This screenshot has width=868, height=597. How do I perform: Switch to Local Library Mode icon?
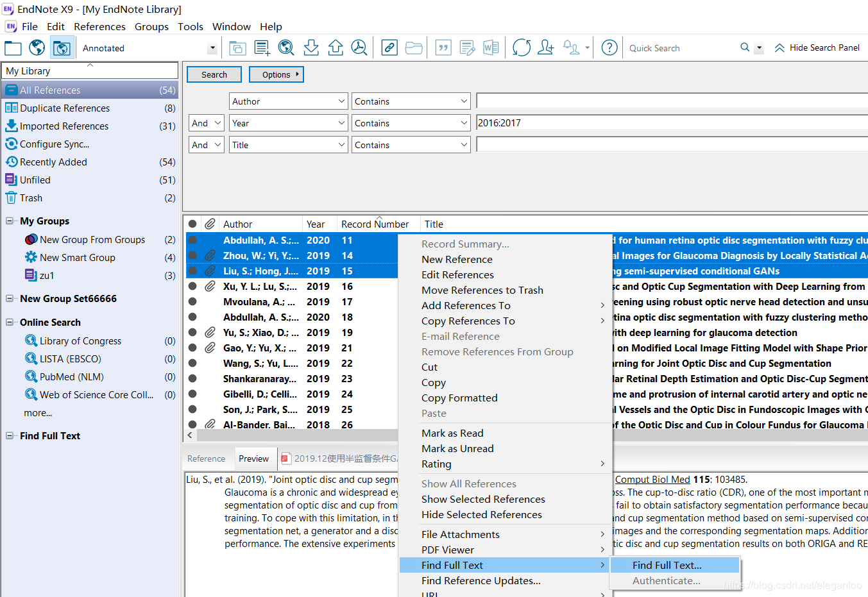(13, 48)
